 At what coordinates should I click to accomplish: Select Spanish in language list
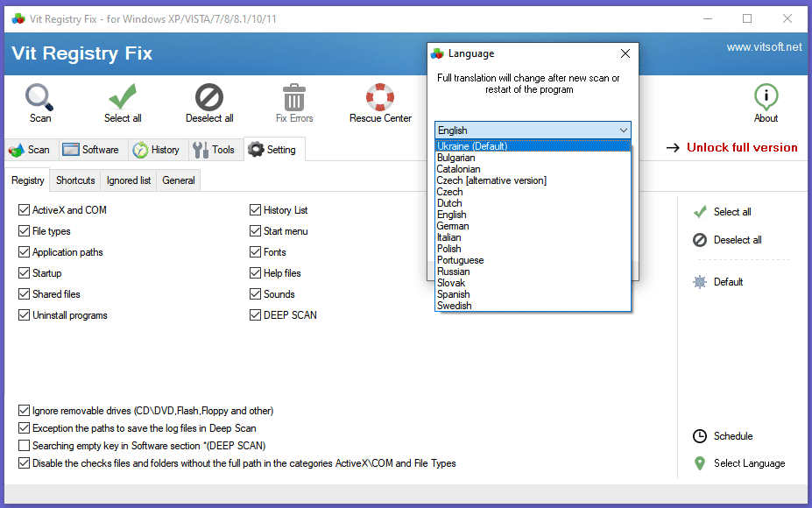click(533, 294)
